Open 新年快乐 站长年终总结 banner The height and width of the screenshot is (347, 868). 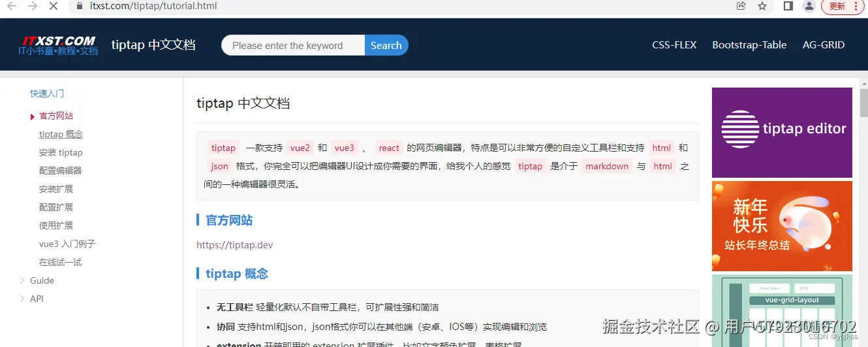pyautogui.click(x=782, y=226)
